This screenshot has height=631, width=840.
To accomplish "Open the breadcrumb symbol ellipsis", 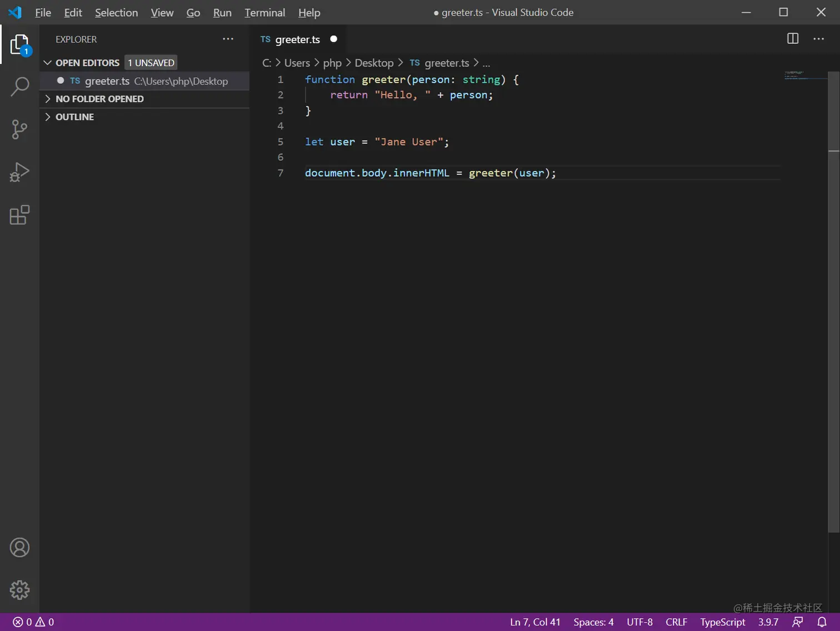I will [x=486, y=63].
